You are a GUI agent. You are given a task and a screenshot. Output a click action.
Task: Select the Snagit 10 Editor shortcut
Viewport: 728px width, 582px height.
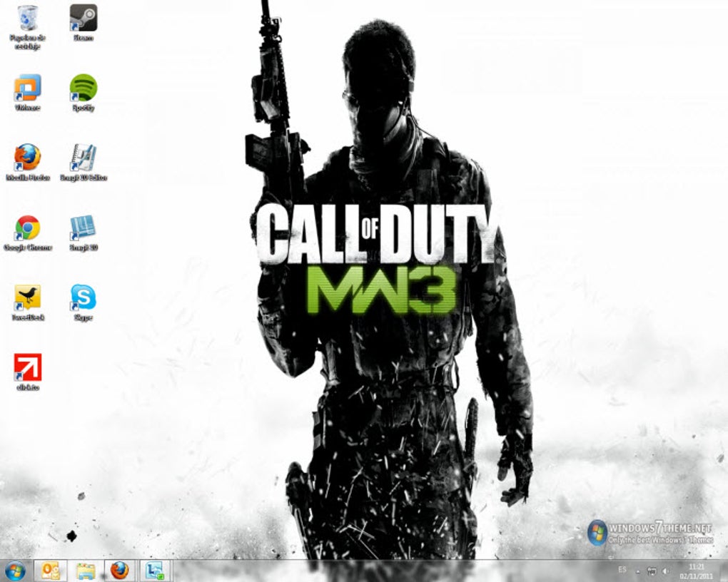84,158
